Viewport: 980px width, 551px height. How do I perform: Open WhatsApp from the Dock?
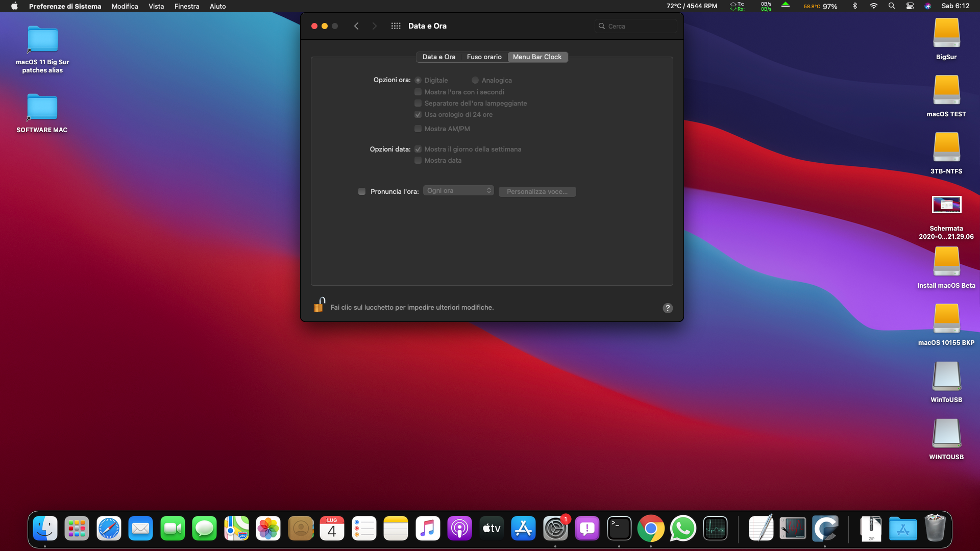point(683,529)
